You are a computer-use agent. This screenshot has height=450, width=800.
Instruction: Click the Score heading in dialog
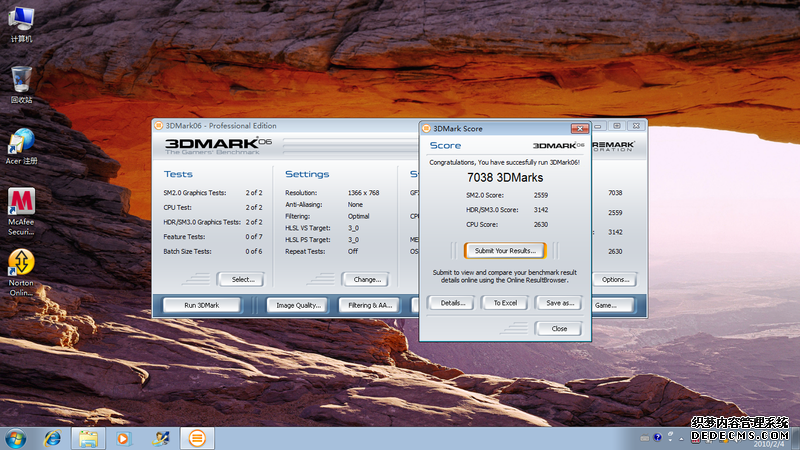[x=445, y=145]
